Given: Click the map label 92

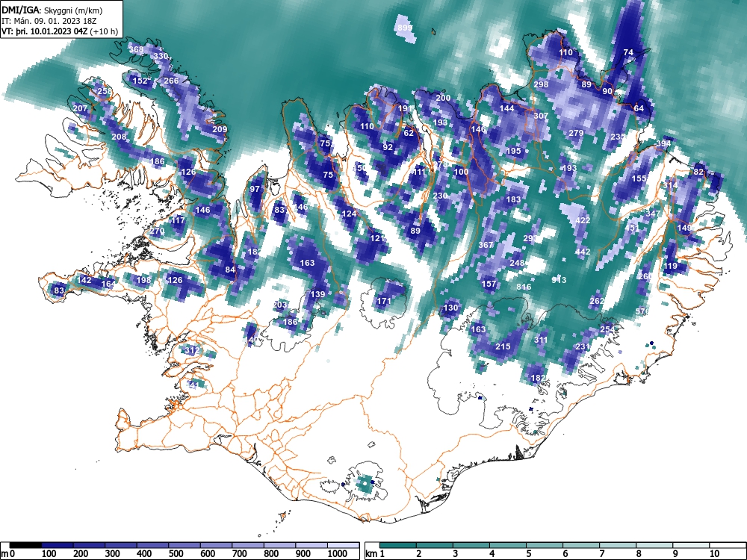Looking at the screenshot, I should click(x=388, y=146).
